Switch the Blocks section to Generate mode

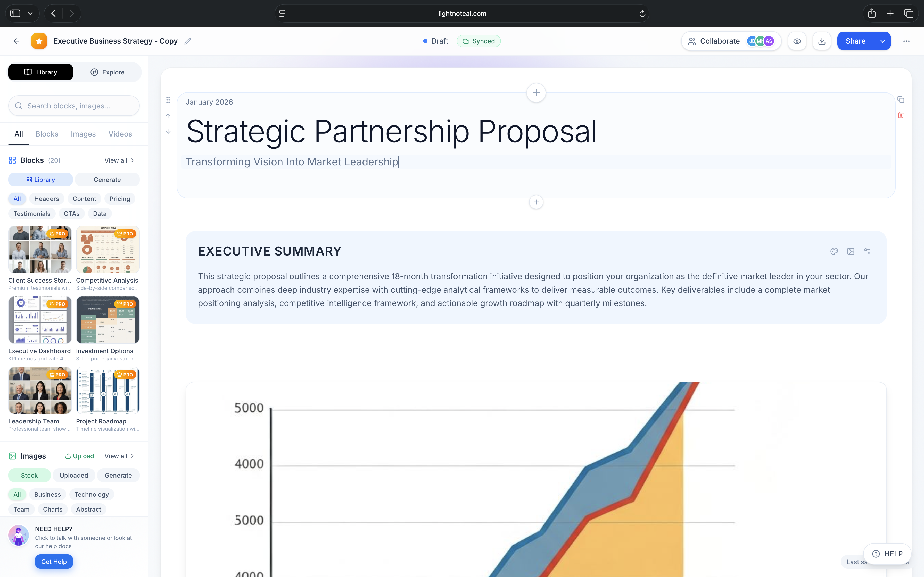pyautogui.click(x=107, y=180)
